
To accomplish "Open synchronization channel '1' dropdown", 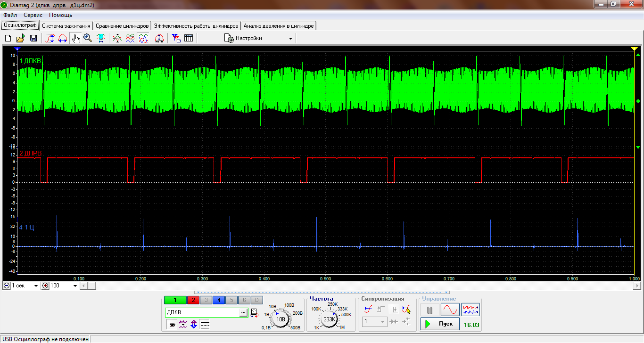I will point(382,322).
